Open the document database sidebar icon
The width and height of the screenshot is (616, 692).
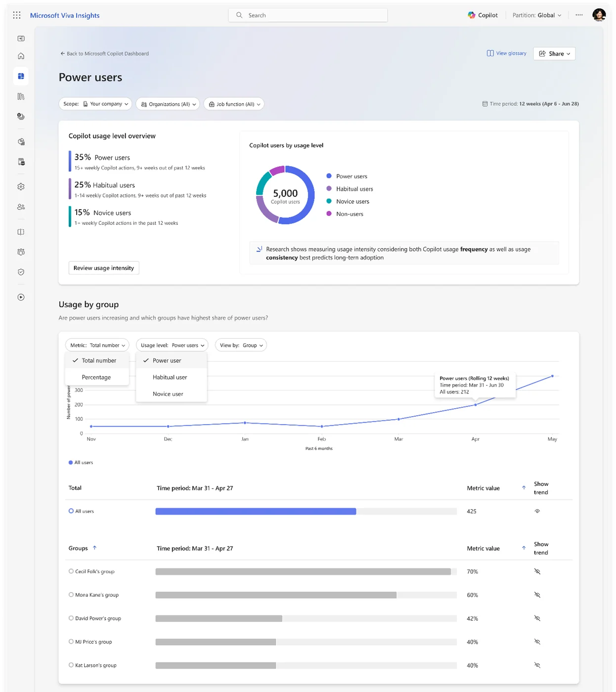[x=21, y=162]
